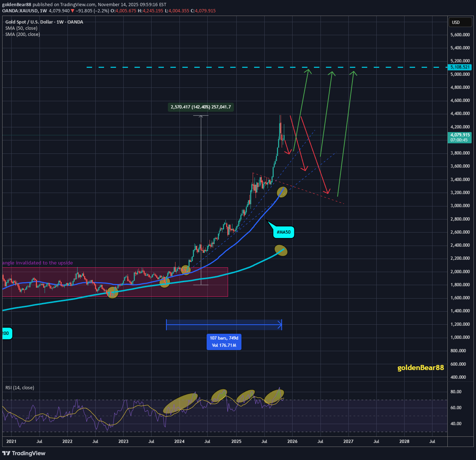Select the 2,570.417 (142.40%) measurement label
This screenshot has width=476, height=460.
pyautogui.click(x=200, y=107)
